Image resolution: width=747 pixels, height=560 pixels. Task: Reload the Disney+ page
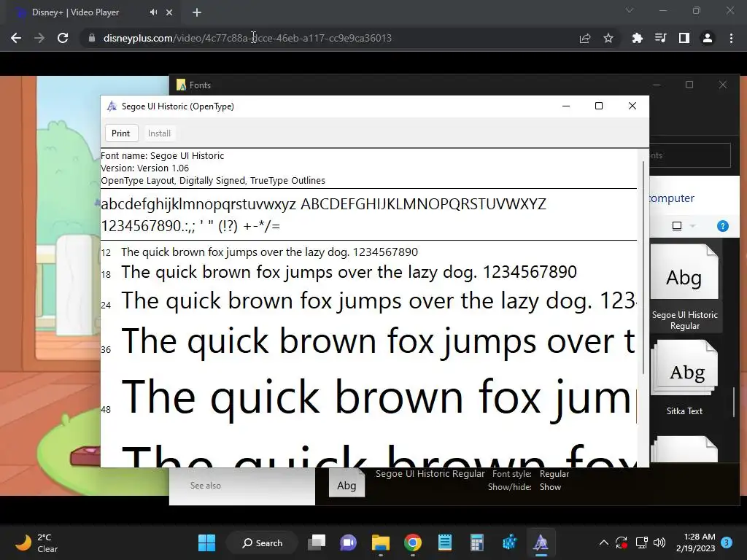tap(63, 38)
